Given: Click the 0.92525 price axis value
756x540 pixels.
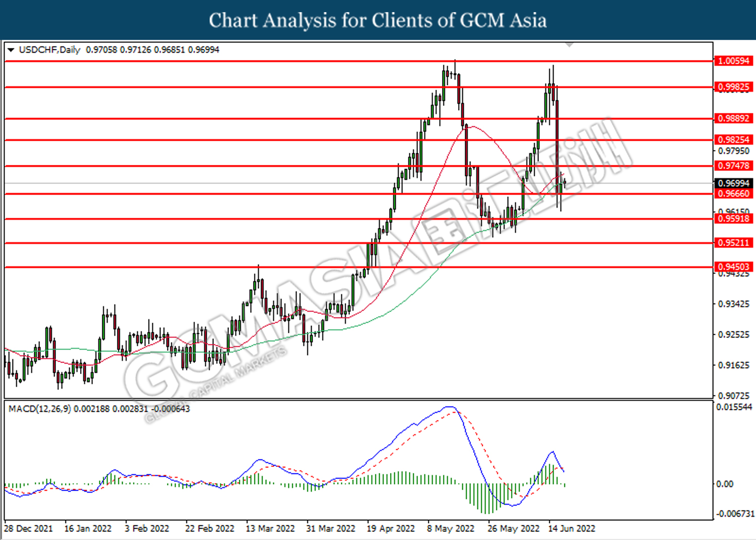Looking at the screenshot, I should click(733, 335).
